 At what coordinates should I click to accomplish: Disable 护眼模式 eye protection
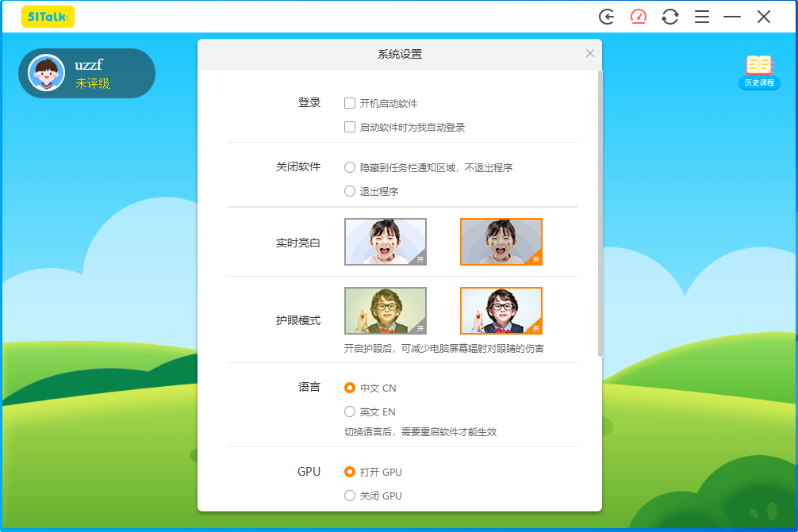[501, 310]
